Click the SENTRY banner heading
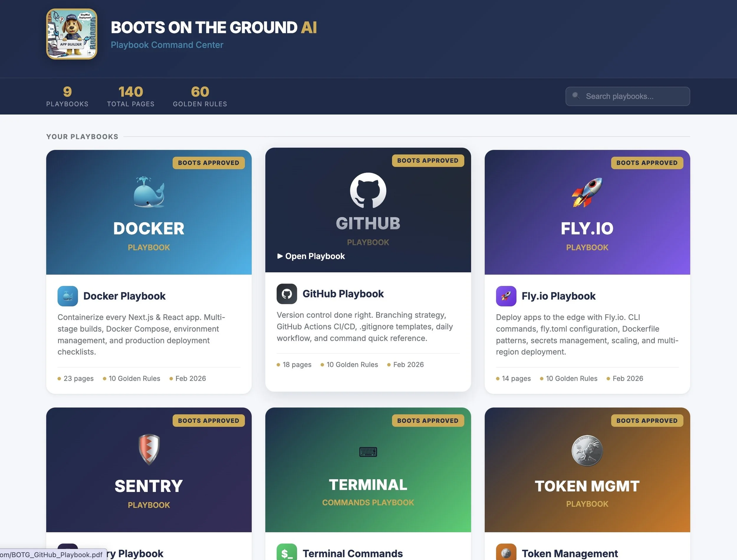This screenshot has width=737, height=560. point(149,486)
